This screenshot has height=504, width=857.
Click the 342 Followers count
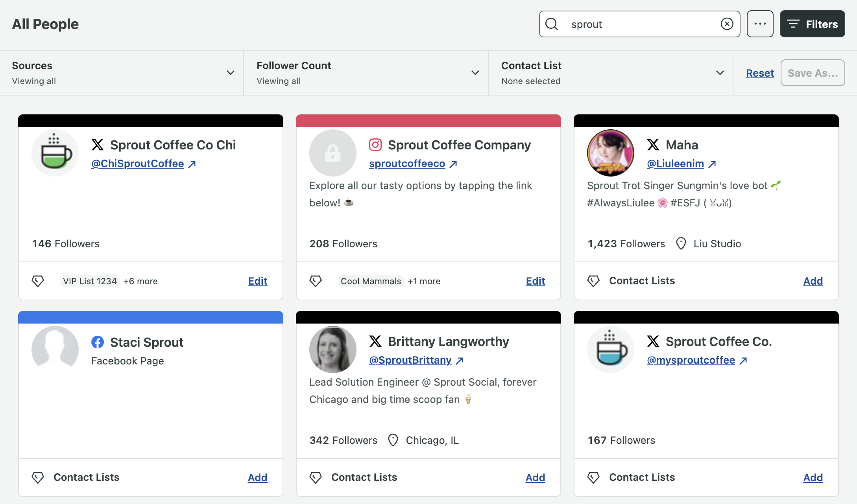(343, 440)
